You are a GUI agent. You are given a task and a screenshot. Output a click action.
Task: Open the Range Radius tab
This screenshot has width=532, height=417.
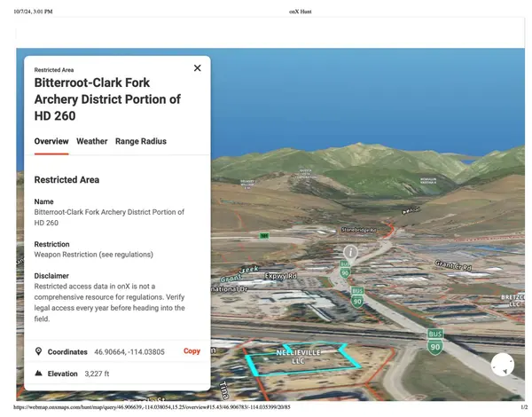pos(140,141)
